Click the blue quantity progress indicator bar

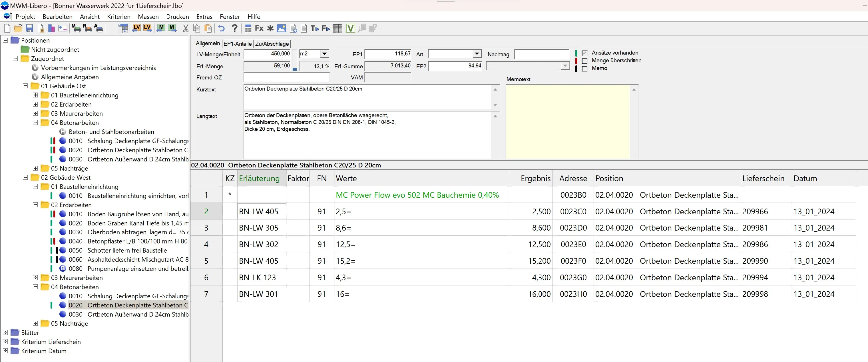tap(294, 69)
